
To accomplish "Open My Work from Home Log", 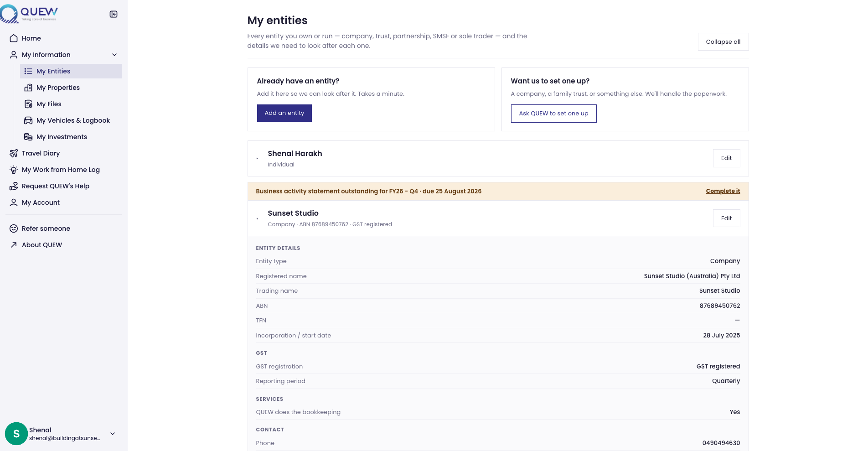I will (64, 170).
